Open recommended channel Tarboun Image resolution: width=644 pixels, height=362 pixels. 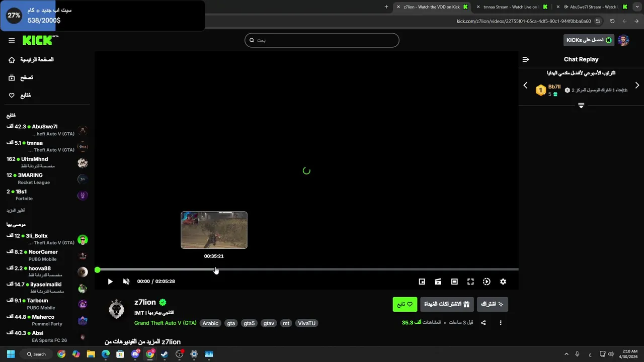click(47, 304)
